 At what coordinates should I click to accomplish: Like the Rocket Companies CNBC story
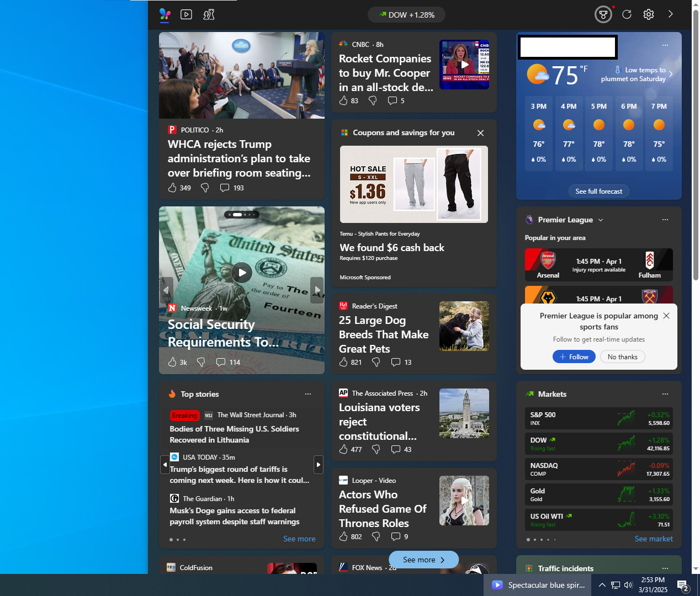point(343,100)
